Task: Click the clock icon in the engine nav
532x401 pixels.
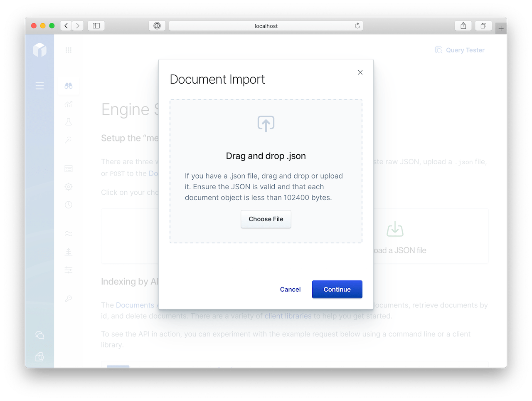Action: (x=69, y=205)
